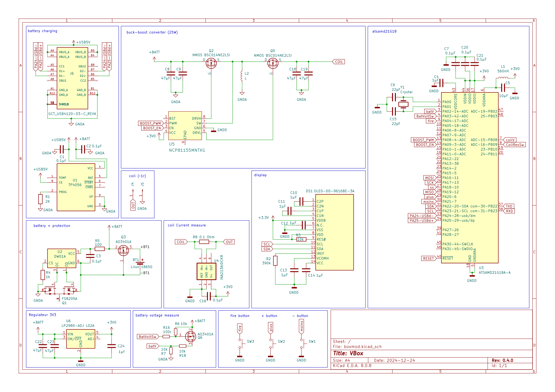This screenshot has height=392, width=555.
Task: Select the C8 47µF capacitor symbol
Action: [x=171, y=73]
